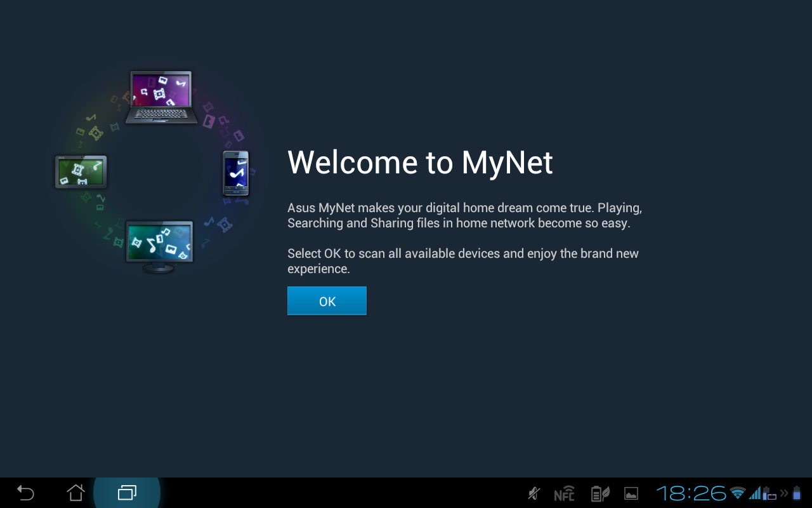The height and width of the screenshot is (508, 812).
Task: Click the OK button to scan devices
Action: pyautogui.click(x=327, y=301)
